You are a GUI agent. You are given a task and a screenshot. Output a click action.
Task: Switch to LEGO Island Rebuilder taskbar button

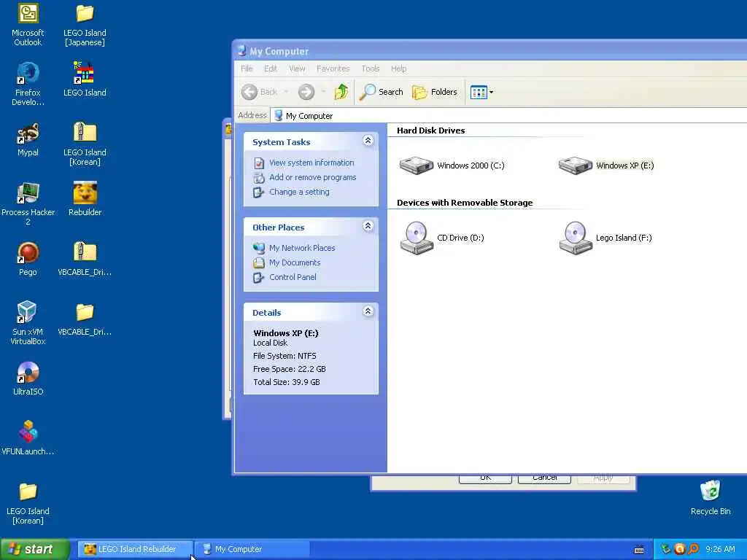(135, 549)
